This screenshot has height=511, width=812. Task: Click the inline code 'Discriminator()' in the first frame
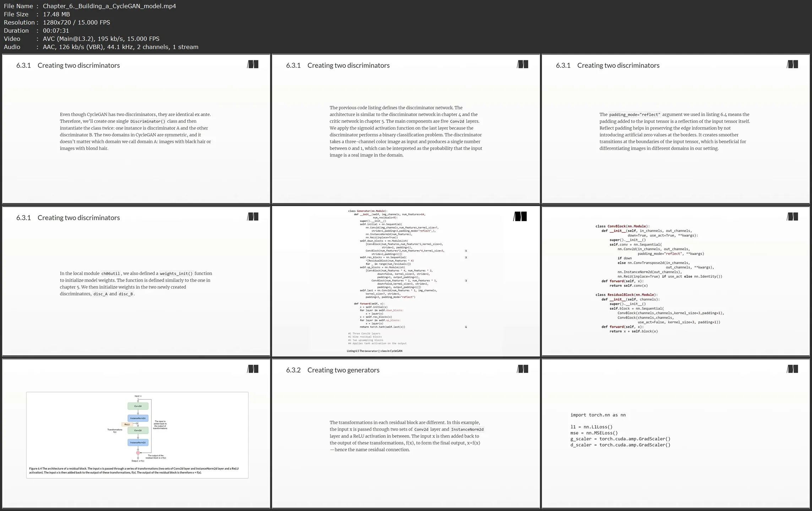point(148,121)
